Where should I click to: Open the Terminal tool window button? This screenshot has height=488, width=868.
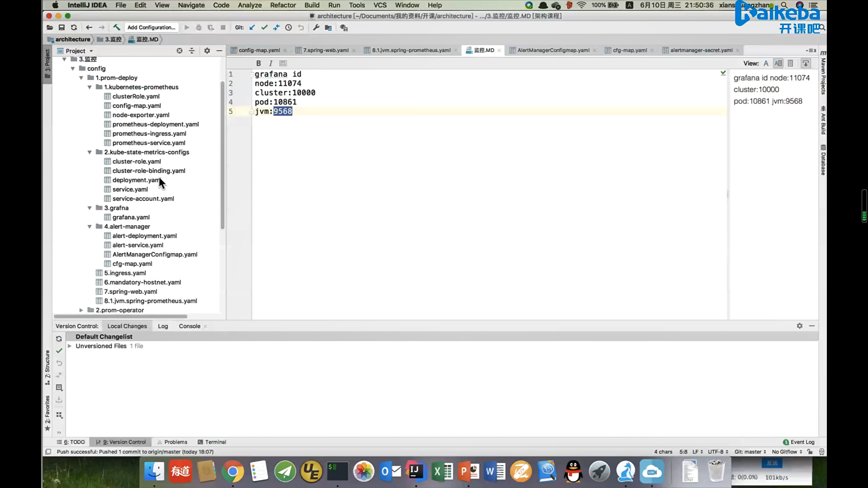[x=212, y=442]
